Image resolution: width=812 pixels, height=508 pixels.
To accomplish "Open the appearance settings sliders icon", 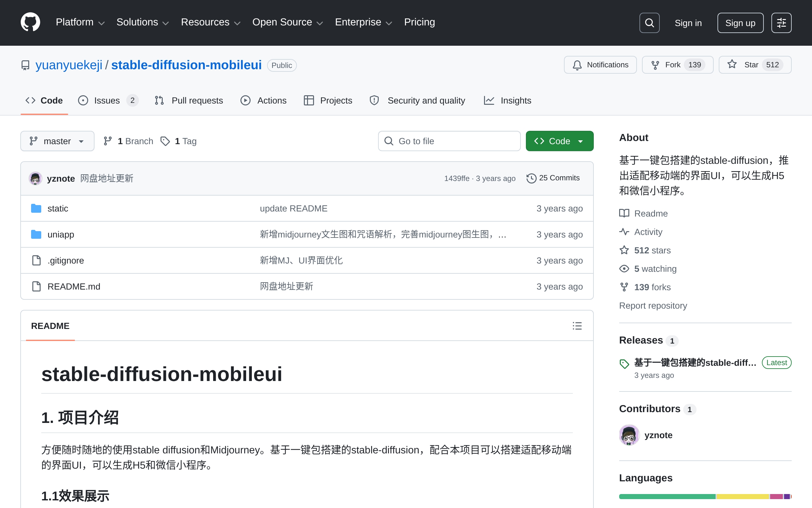I will tap(781, 23).
